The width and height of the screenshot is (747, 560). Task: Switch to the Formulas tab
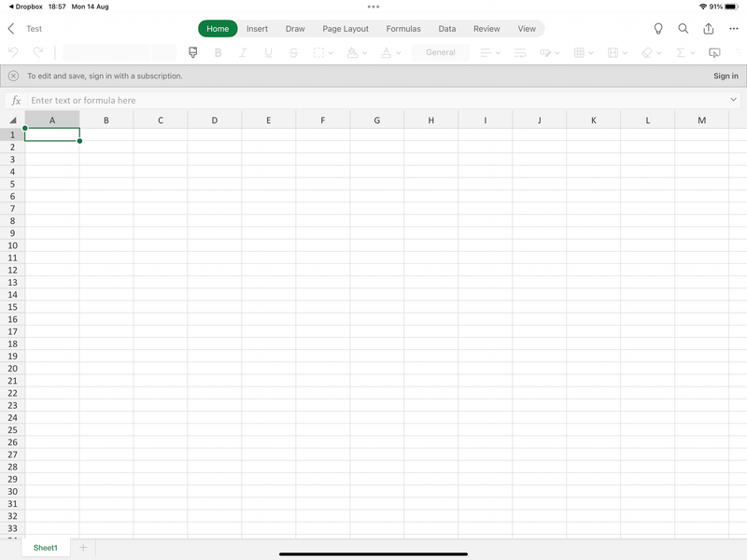(x=403, y=29)
